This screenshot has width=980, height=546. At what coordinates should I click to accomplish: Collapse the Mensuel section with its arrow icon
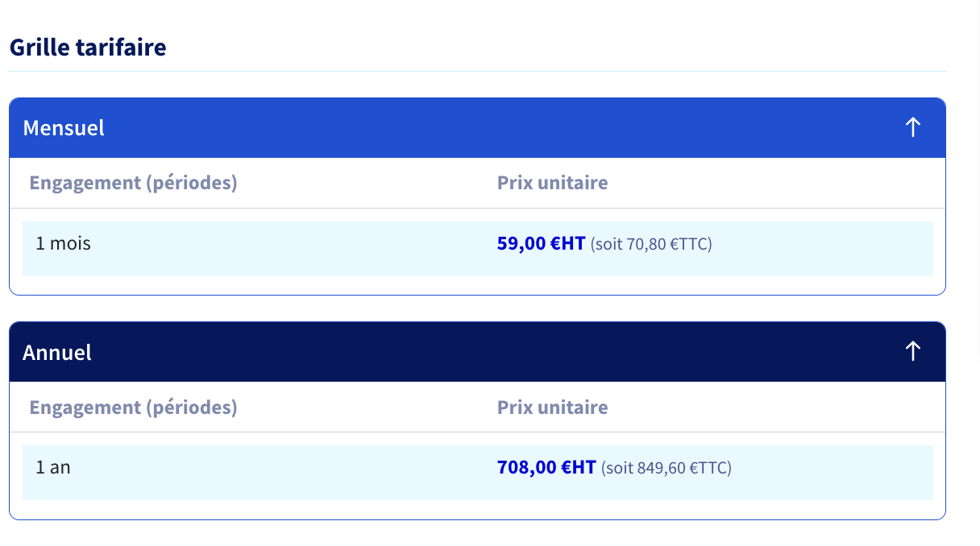[912, 127]
